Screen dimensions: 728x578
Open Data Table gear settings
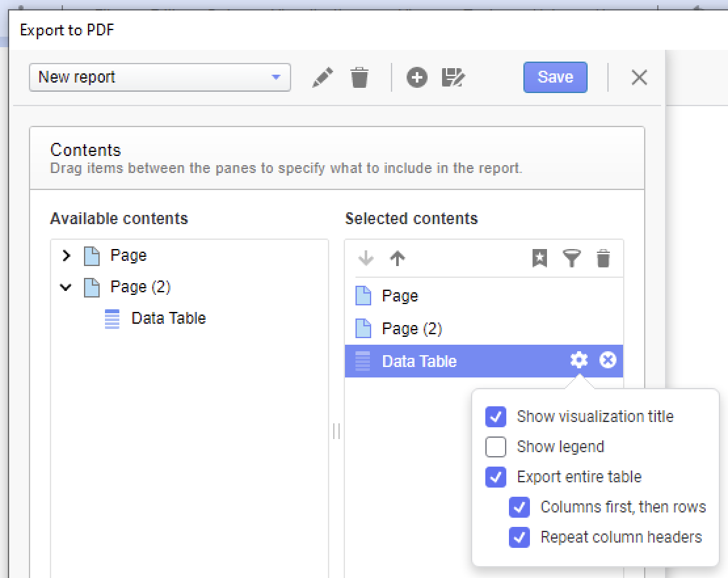click(x=578, y=360)
